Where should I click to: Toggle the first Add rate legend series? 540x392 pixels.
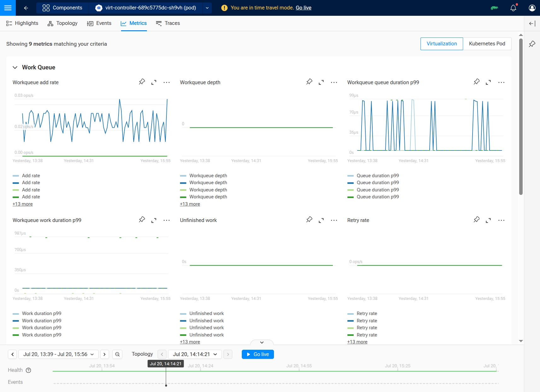26,176
